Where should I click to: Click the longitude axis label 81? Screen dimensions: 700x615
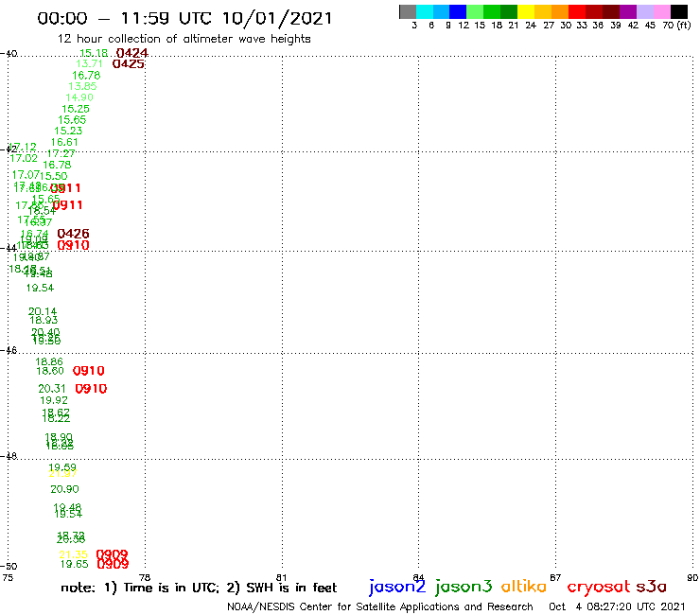pyautogui.click(x=281, y=578)
